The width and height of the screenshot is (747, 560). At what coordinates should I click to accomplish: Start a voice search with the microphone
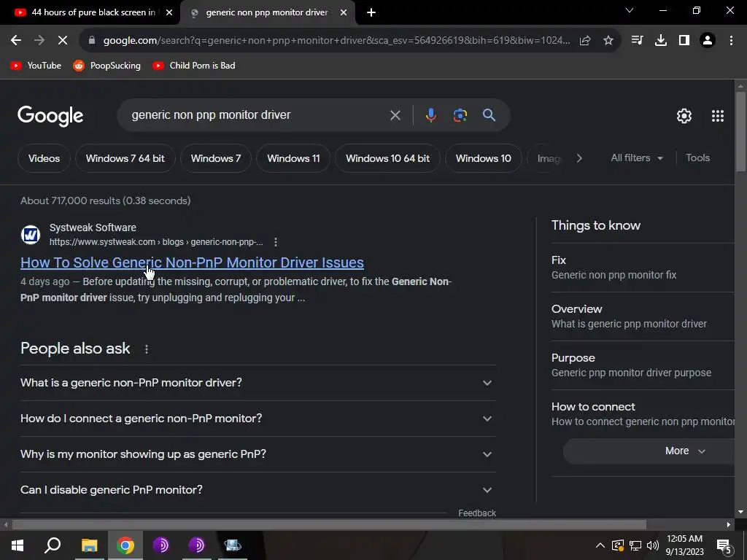coord(430,115)
